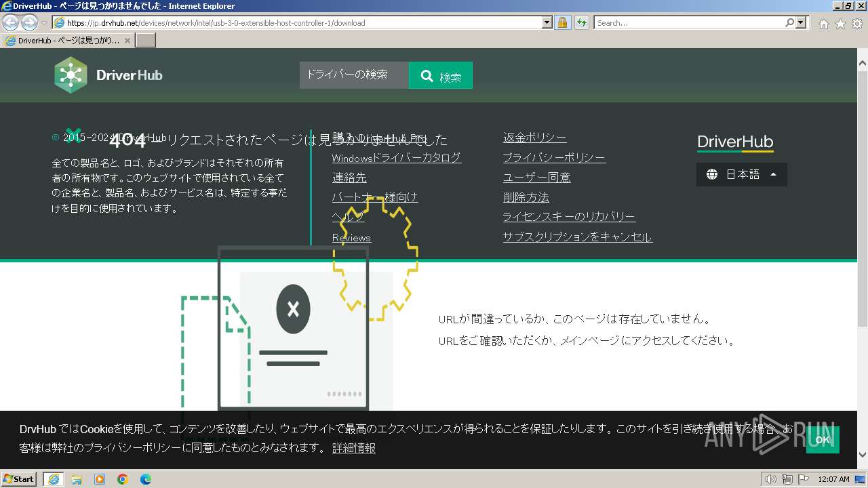Click the refresh page icon
Screen dimensions: 868x488
pyautogui.click(x=581, y=22)
